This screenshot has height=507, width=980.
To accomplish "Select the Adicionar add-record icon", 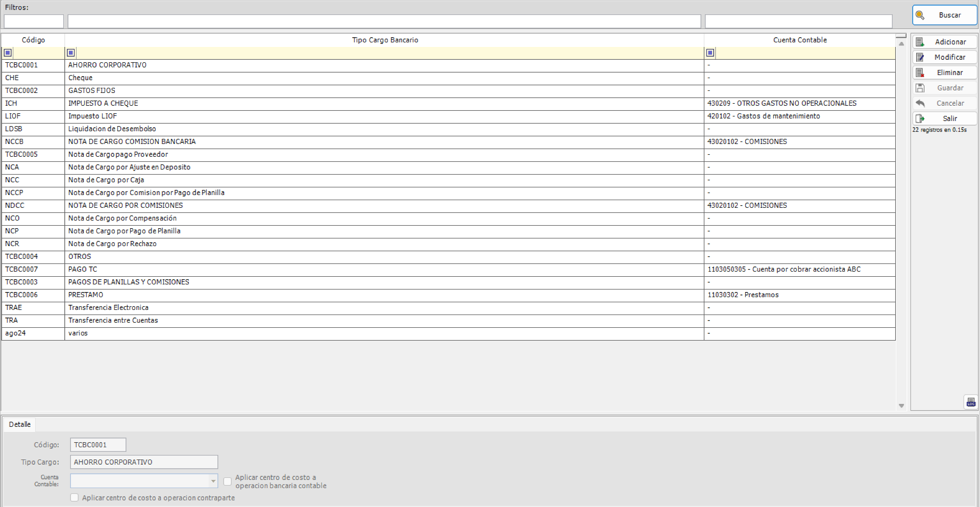I will (x=921, y=41).
